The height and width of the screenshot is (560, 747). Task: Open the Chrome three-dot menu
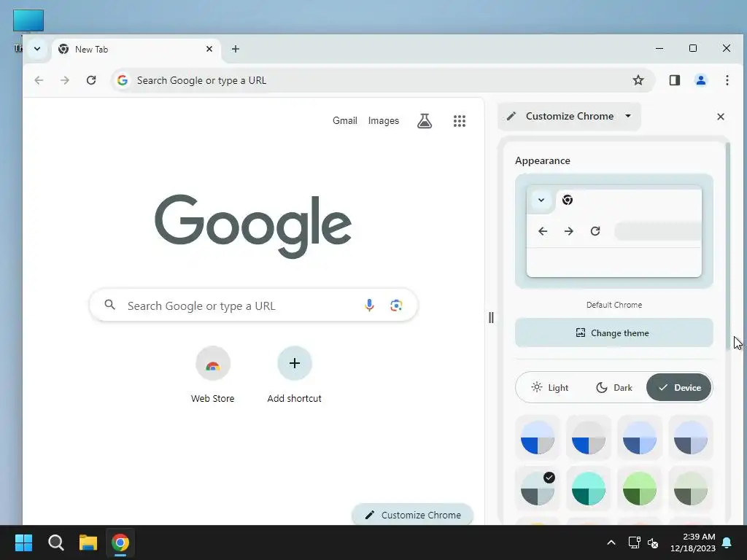click(727, 80)
